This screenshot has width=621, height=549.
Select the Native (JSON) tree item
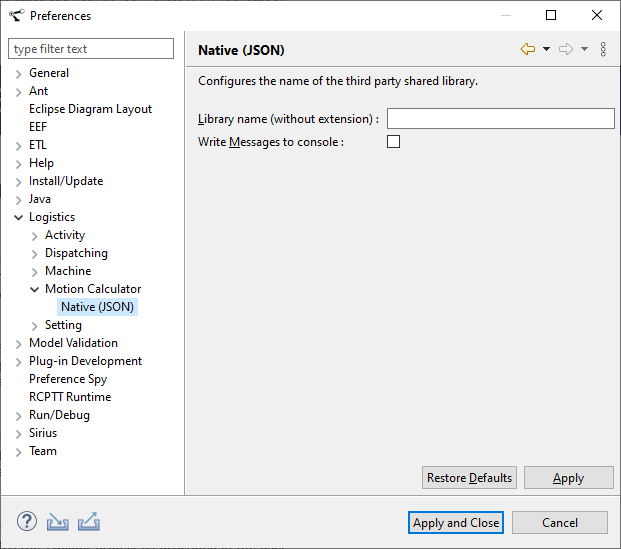(97, 307)
